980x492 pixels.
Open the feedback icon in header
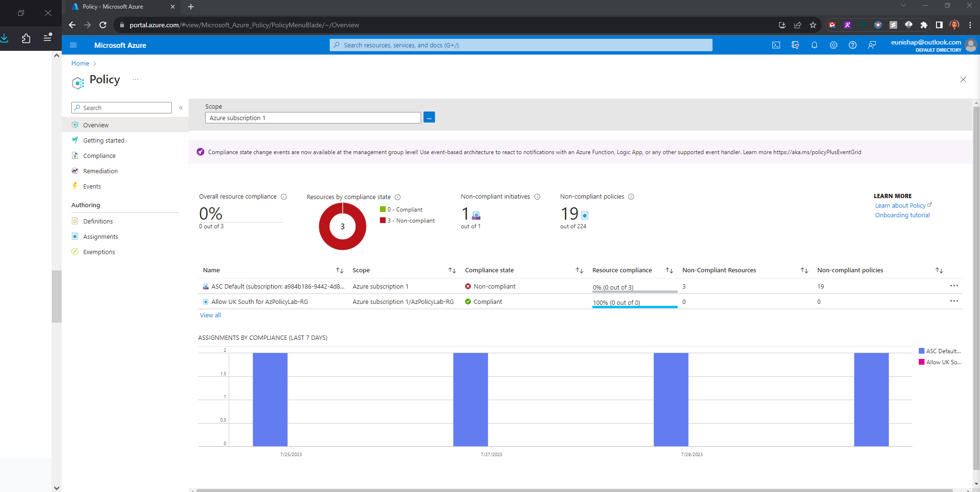pyautogui.click(x=872, y=45)
